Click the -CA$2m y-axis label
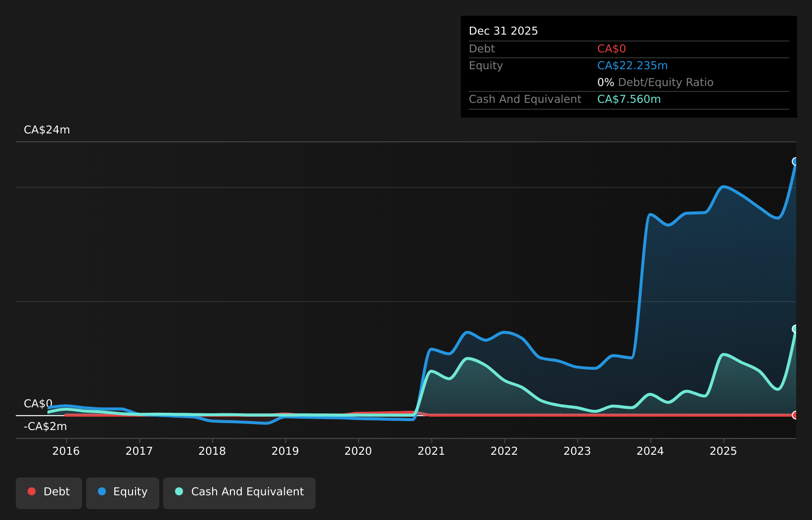Viewport: 812px width, 520px height. tap(45, 427)
